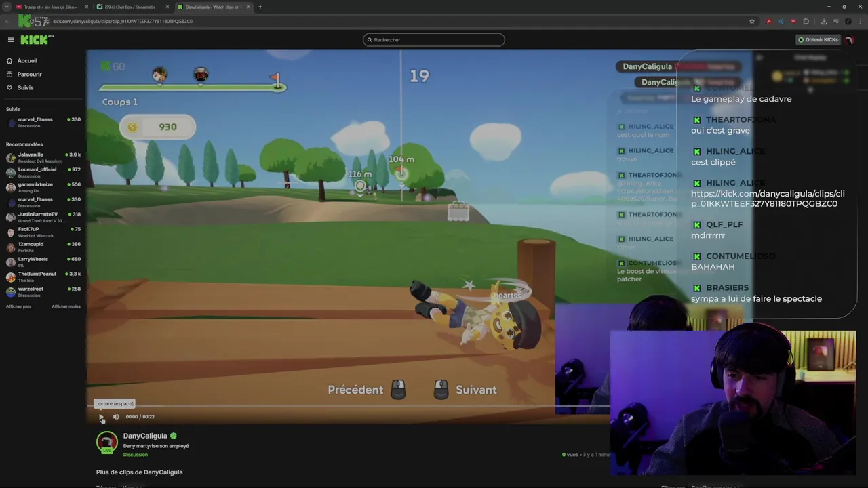868x488 pixels.
Task: Open recommended channel Jolavanille
Action: pyautogui.click(x=43, y=157)
